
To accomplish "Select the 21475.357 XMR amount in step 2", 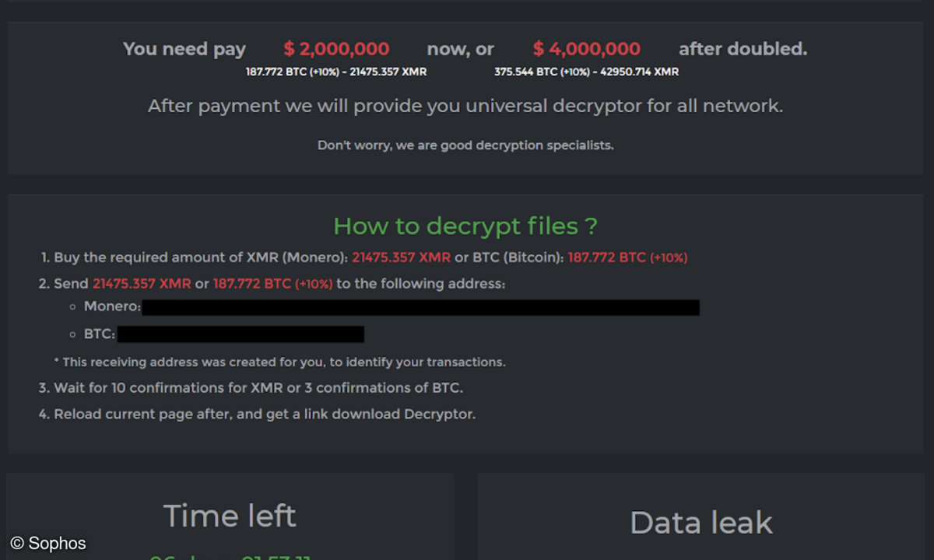I will coord(142,284).
